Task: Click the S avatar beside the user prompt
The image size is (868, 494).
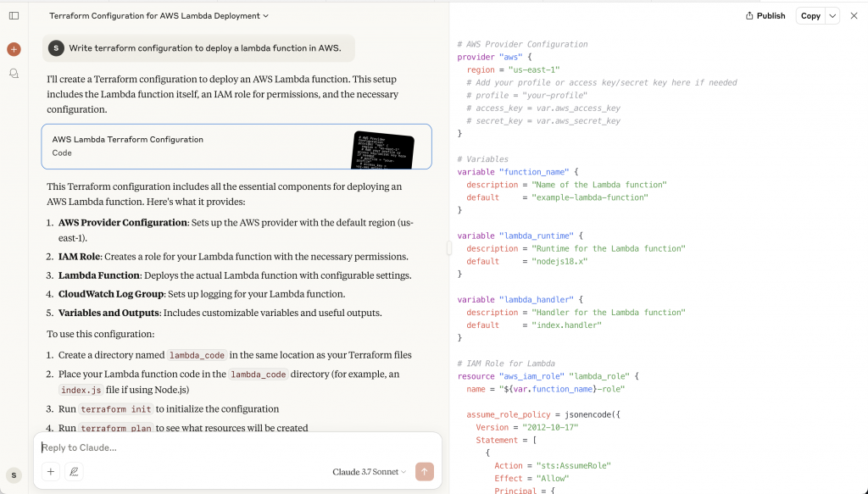Action: [56, 48]
